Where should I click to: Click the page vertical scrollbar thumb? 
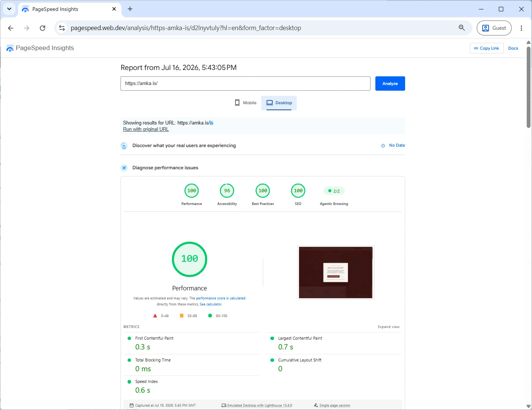coord(529,87)
